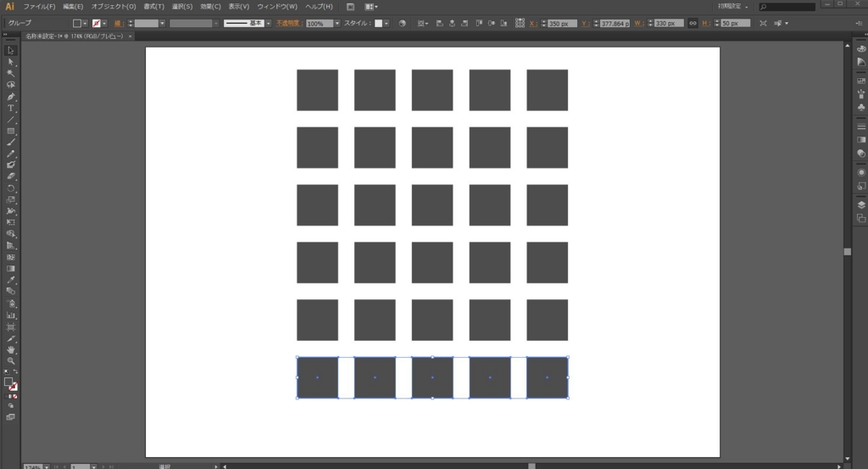Select the Rectangle tool
Screen dimensions: 868x469
tap(10, 131)
